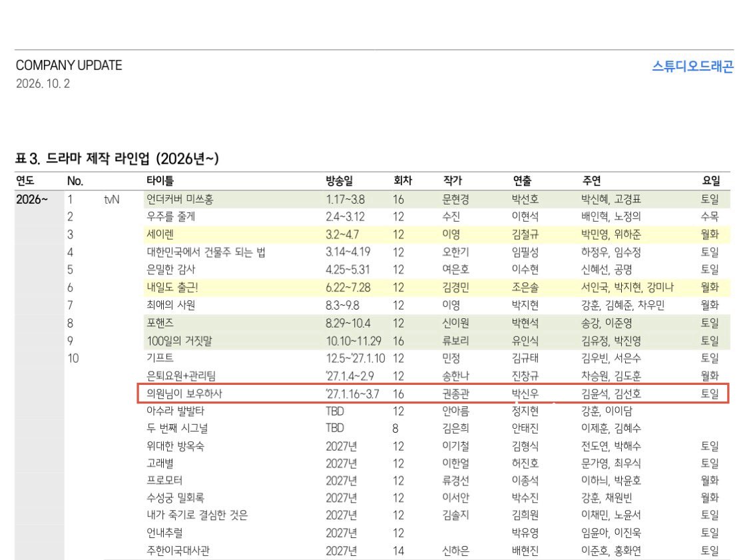Viewport: 749px width, 560px height.
Task: Select the title 언더커버 미쓰홍
Action: (x=180, y=199)
